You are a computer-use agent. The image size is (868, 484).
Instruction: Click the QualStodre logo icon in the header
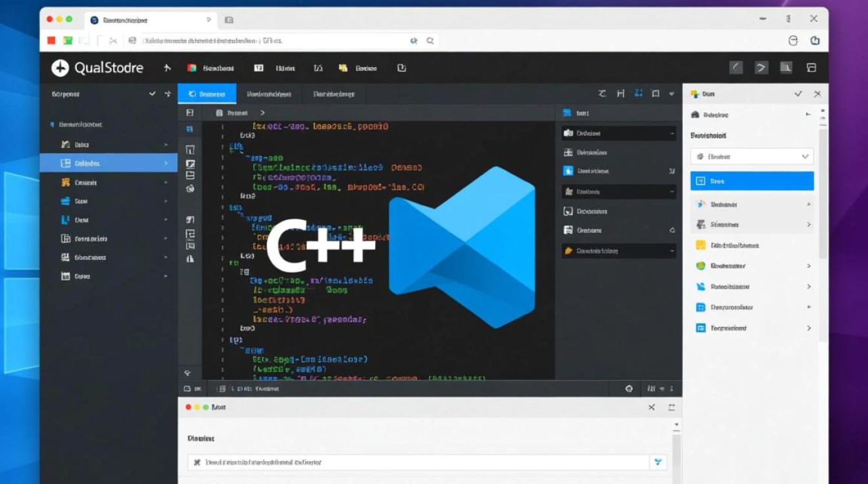[x=60, y=68]
